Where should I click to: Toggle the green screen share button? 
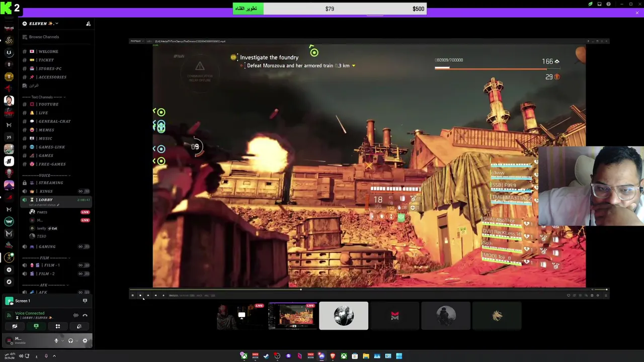tap(36, 327)
